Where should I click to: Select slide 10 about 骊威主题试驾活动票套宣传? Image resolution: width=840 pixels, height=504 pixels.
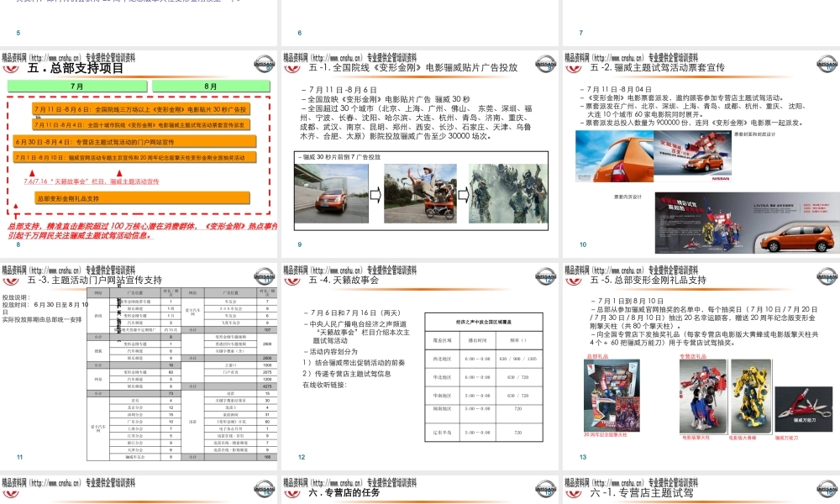(701, 154)
